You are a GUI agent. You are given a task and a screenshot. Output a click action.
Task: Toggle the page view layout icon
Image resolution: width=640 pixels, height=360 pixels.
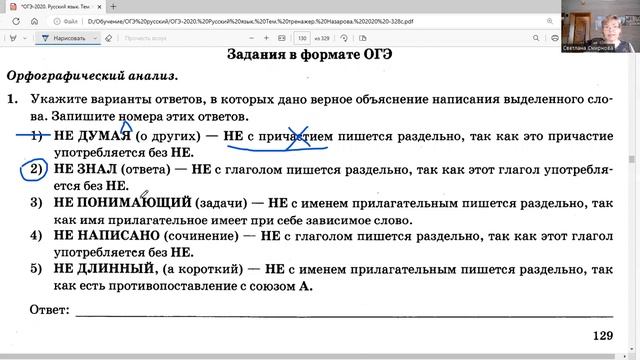[x=362, y=38]
